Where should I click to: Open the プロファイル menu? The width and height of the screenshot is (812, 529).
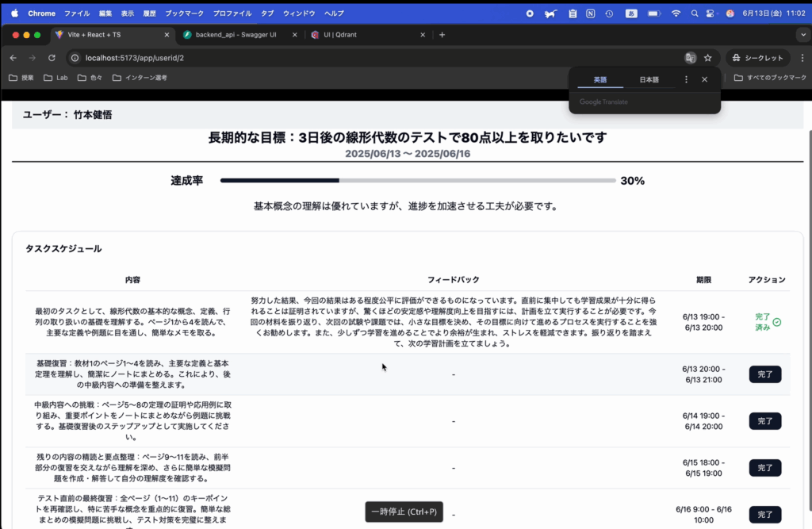[x=232, y=13]
